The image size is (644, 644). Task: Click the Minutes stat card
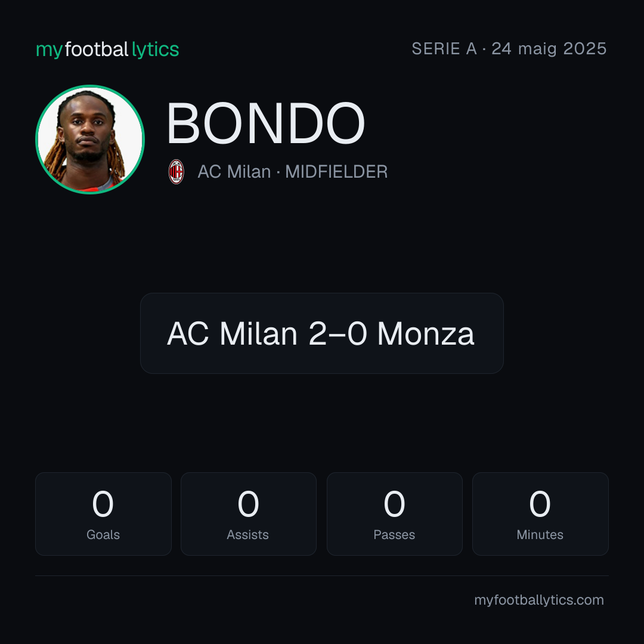[540, 514]
